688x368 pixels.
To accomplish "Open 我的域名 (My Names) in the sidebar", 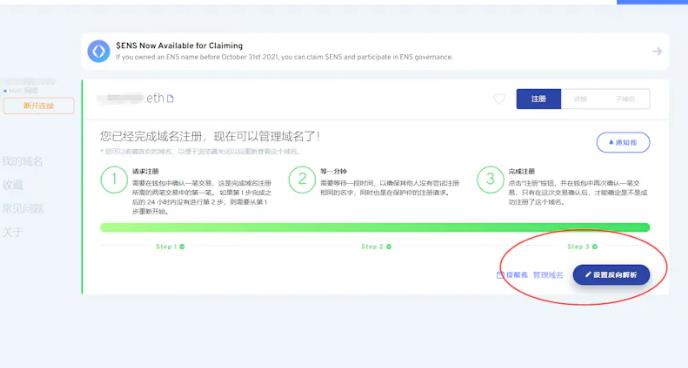I will (22, 161).
